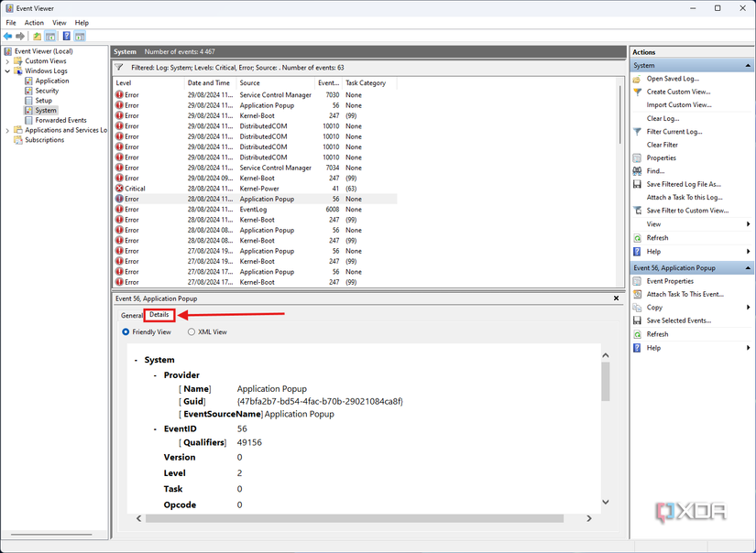Click Create Custom View link

point(678,92)
